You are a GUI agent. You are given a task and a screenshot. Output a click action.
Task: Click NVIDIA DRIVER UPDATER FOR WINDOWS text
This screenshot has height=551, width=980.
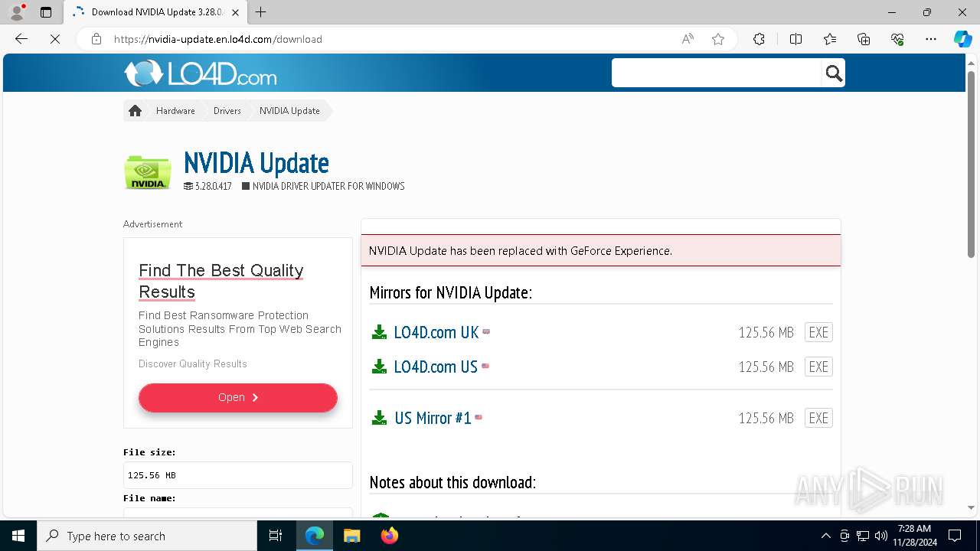coord(328,186)
